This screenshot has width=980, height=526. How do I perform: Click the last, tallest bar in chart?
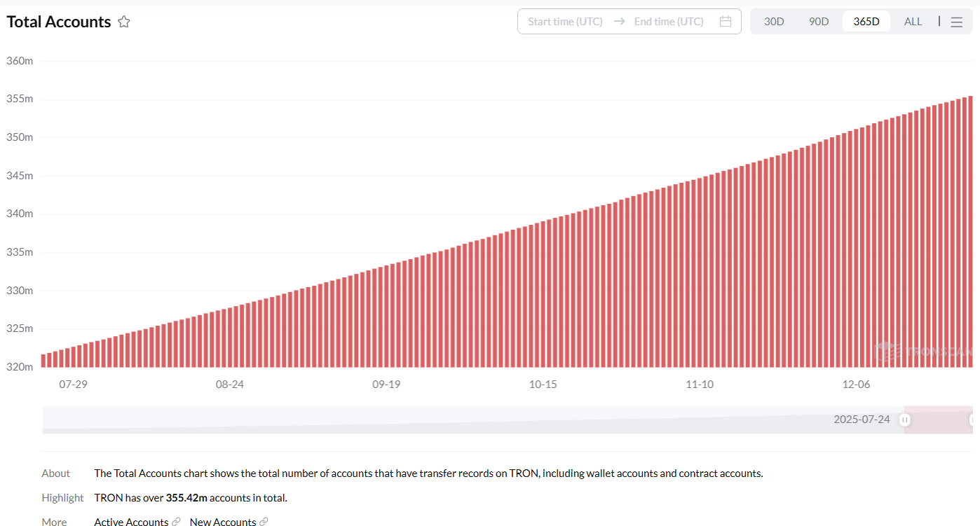[970, 231]
